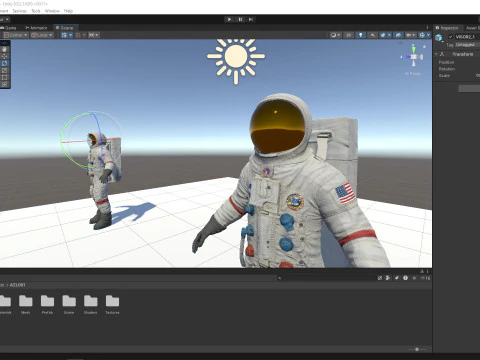The width and height of the screenshot is (480, 360).
Task: Open the scene camera settings
Action: (x=410, y=35)
